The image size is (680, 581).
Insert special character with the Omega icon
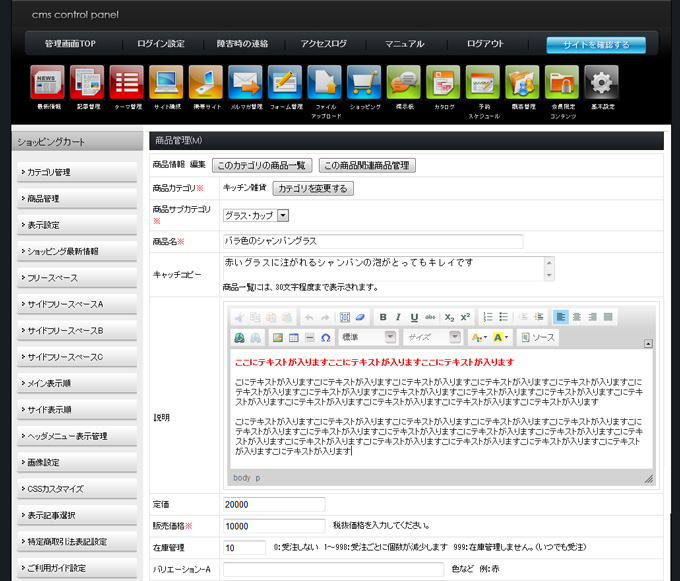(326, 338)
